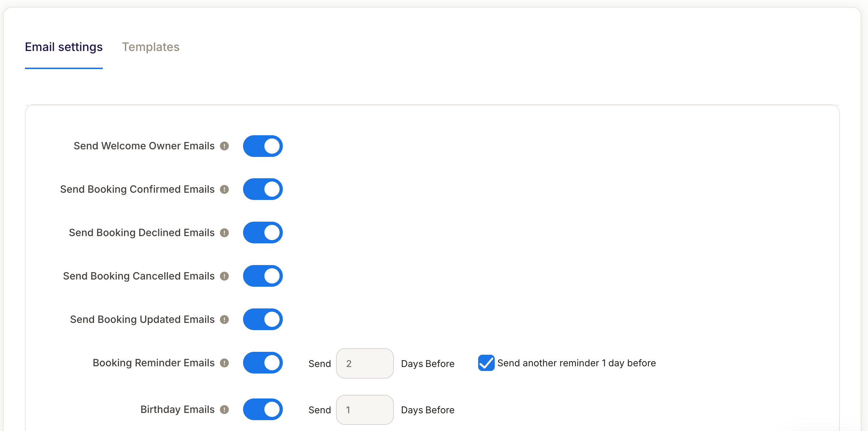Toggle Send Booking Declined Emails switch
The image size is (868, 431).
263,232
